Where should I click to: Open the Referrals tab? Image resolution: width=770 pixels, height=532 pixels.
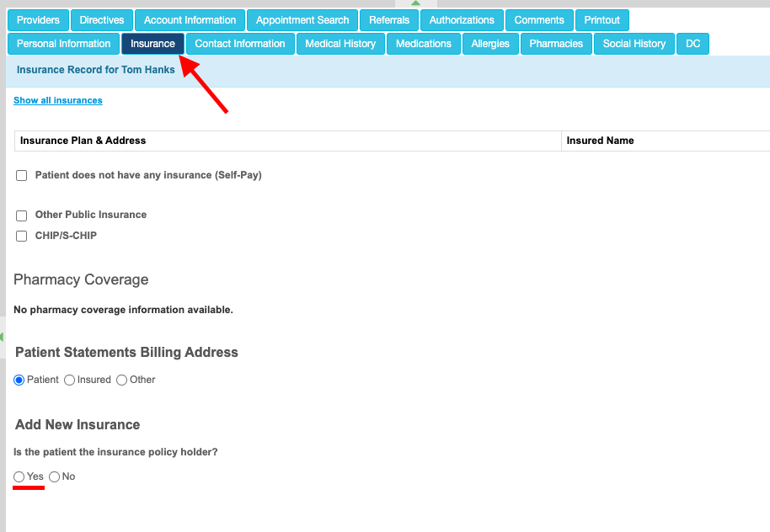389,20
